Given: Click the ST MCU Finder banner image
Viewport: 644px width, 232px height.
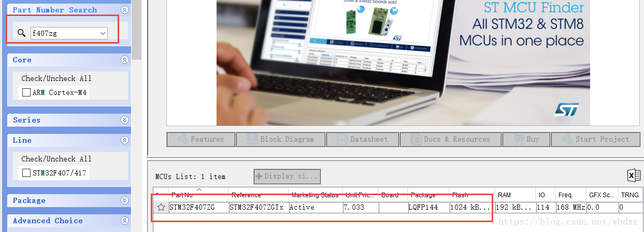Looking at the screenshot, I should pyautogui.click(x=403, y=63).
